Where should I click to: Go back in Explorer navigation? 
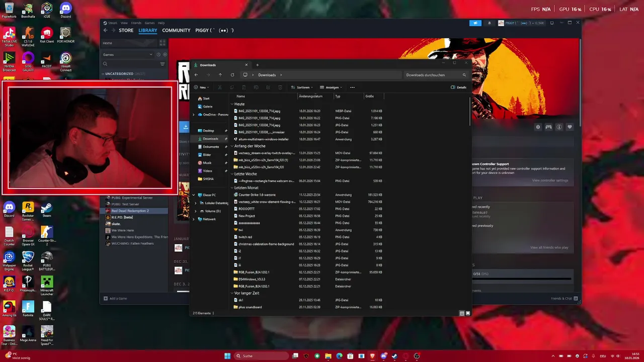196,75
